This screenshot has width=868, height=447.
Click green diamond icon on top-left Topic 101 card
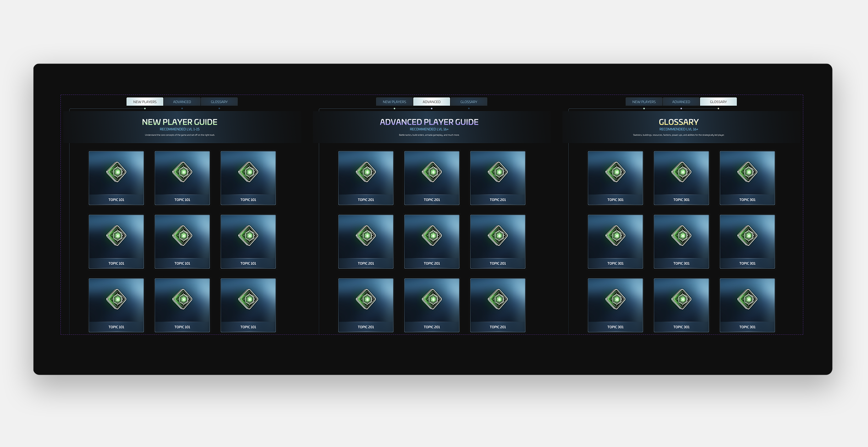(x=116, y=172)
